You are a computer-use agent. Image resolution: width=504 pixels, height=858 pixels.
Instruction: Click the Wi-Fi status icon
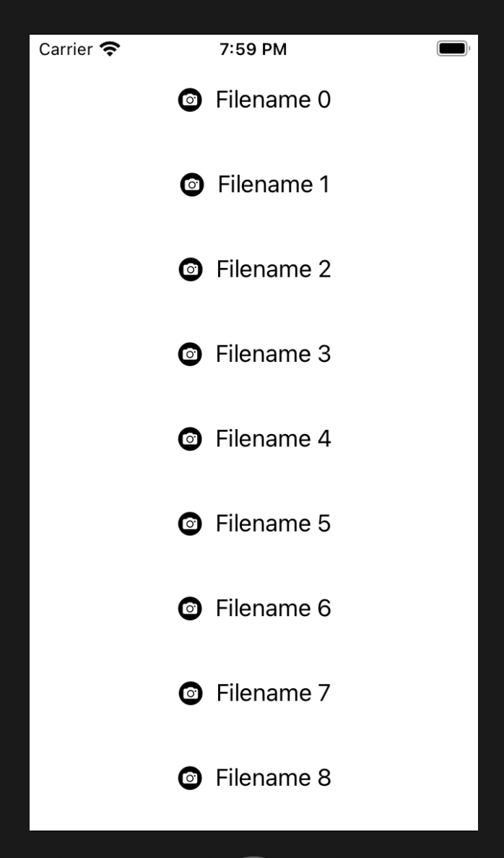click(110, 49)
